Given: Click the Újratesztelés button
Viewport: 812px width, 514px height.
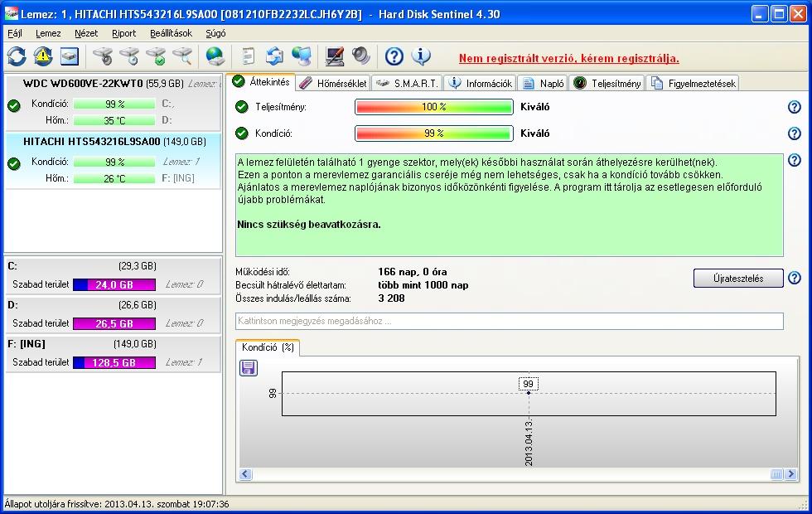Looking at the screenshot, I should pyautogui.click(x=738, y=279).
